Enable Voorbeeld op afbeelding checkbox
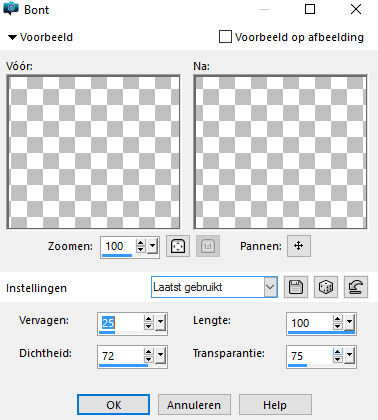The width and height of the screenshot is (378, 420). 225,37
